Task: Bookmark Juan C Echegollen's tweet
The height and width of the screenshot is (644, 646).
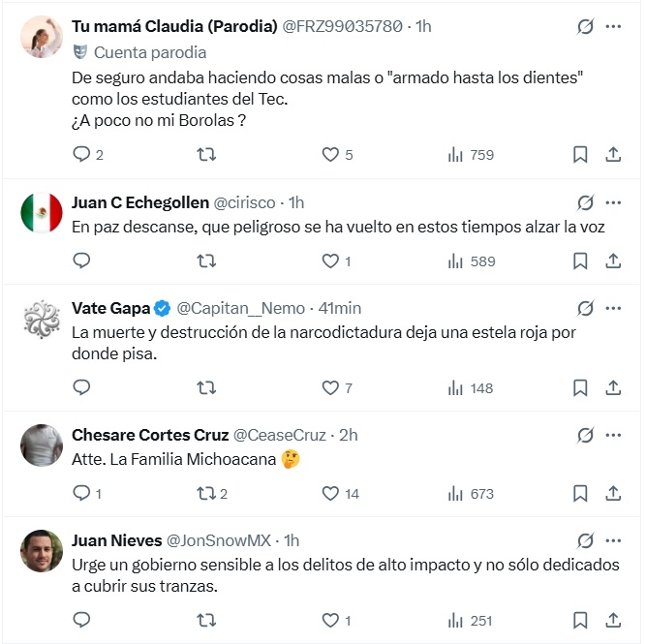Action: point(580,261)
